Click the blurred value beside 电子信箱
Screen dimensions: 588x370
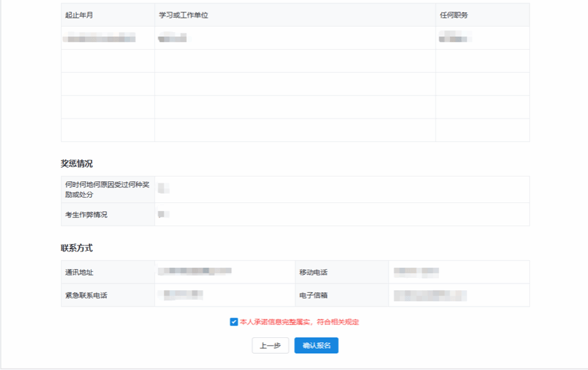pyautogui.click(x=430, y=296)
